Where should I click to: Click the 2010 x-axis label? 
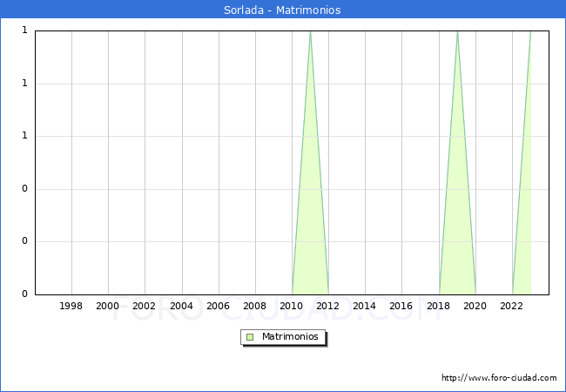point(292,306)
